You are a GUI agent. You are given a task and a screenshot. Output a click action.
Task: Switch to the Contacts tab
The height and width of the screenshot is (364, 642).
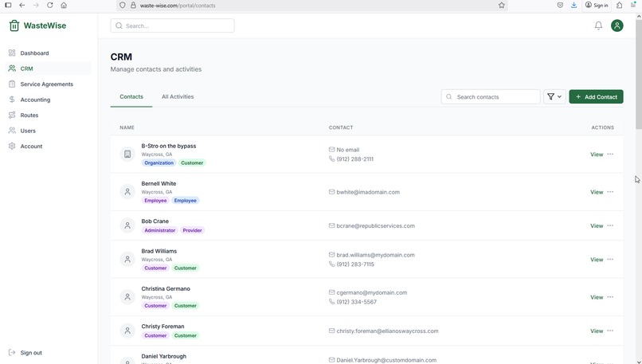(131, 96)
